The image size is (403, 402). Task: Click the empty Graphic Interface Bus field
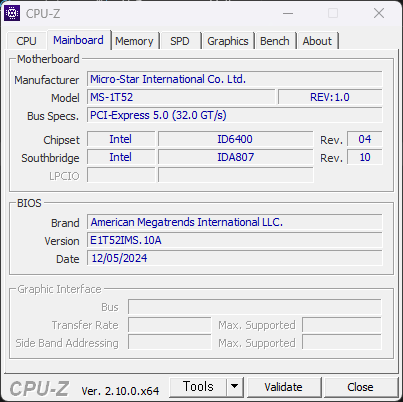(255, 307)
